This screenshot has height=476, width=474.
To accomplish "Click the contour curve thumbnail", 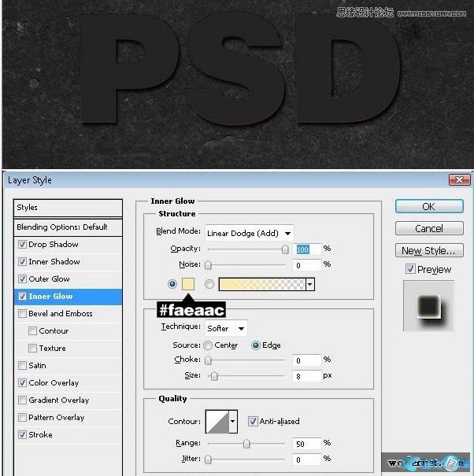I will click(217, 422).
